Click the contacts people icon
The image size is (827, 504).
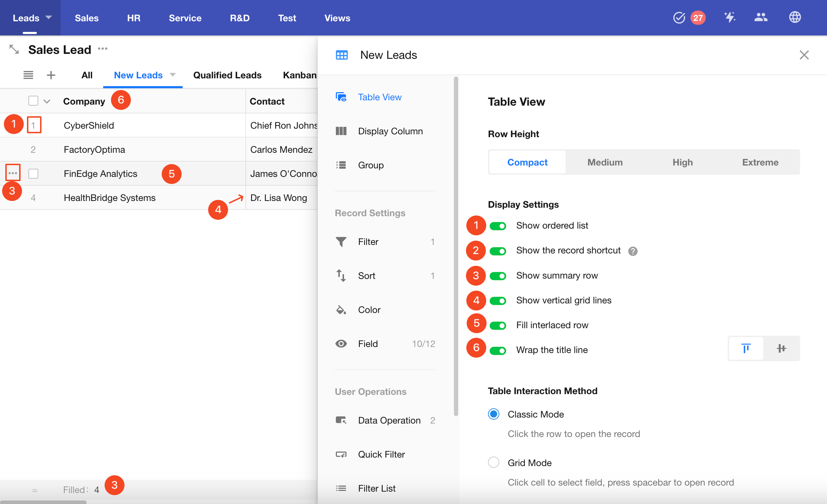[x=761, y=17]
